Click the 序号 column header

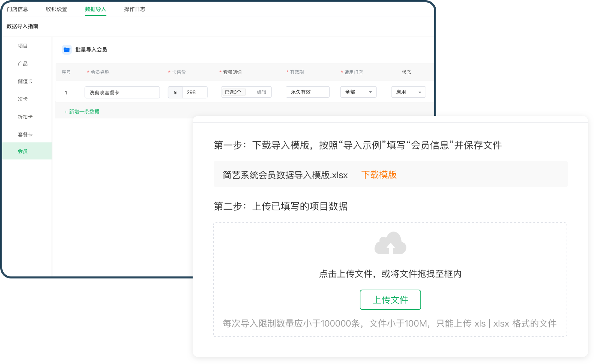[66, 72]
